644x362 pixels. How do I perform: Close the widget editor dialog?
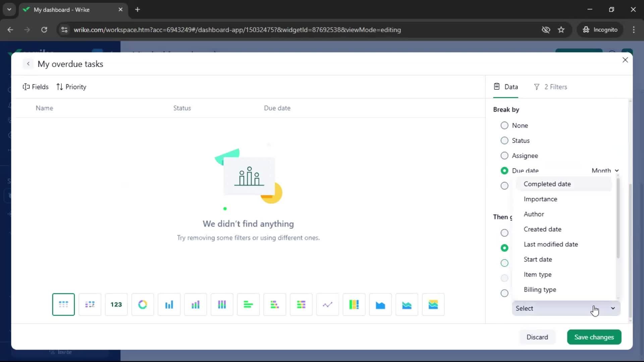625,60
